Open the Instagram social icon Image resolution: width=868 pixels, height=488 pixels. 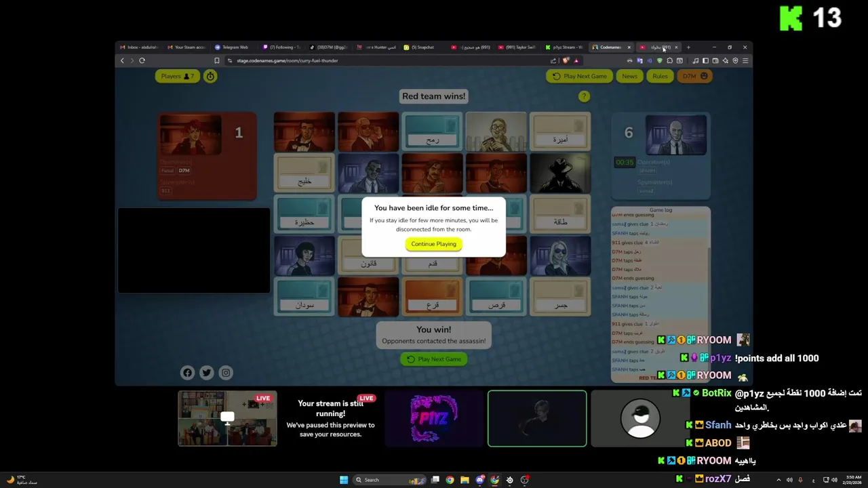226,372
